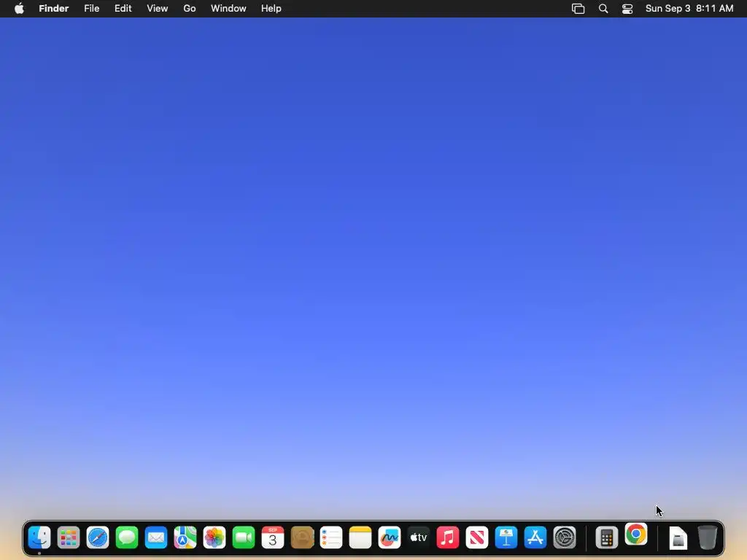Viewport: 747px width, 560px height.
Task: Open the Help menu
Action: [271, 9]
